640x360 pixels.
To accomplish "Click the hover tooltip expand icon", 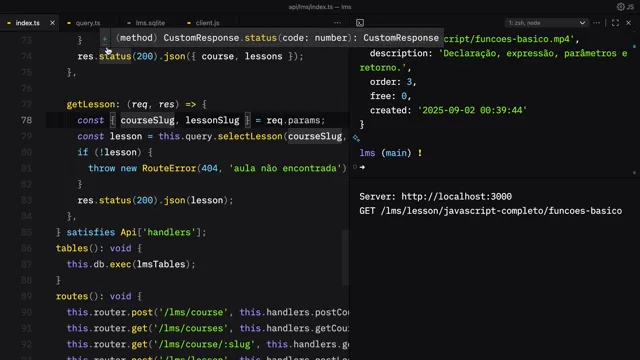I will tap(105, 39).
